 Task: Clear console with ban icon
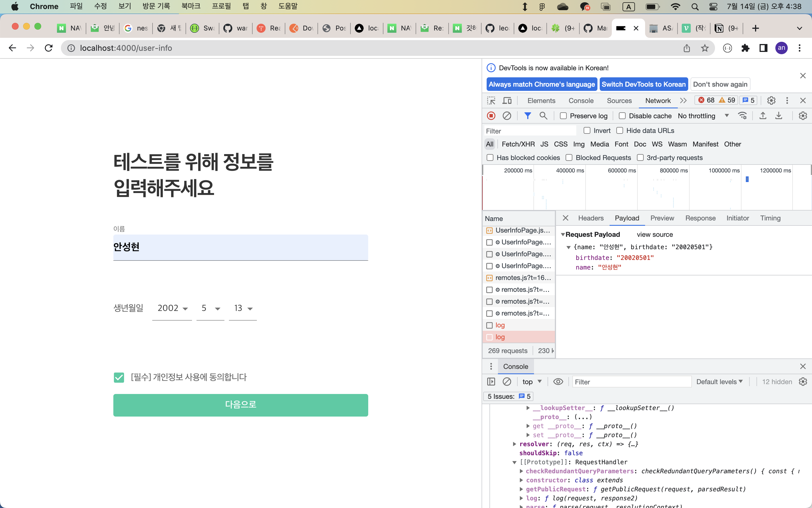(507, 382)
